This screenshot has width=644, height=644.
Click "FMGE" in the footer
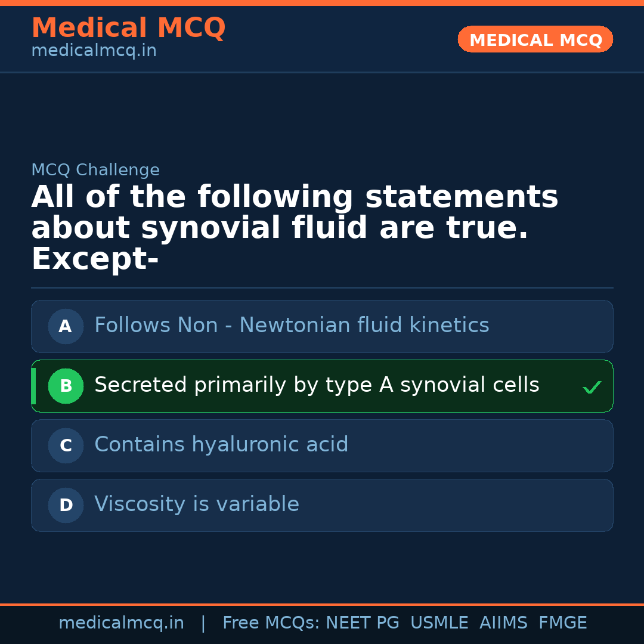(563, 623)
